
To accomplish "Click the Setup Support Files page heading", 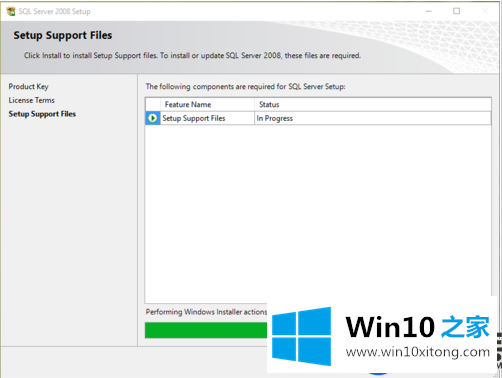I will 63,35.
